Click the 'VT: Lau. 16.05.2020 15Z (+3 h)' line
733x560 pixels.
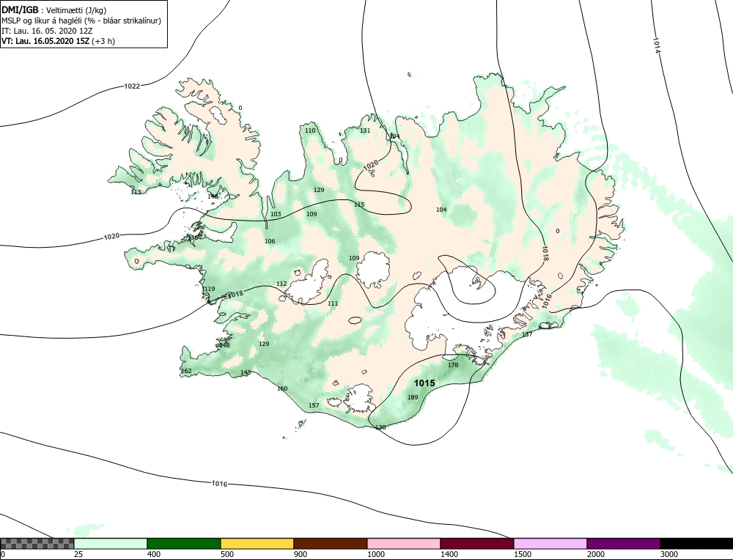59,40
